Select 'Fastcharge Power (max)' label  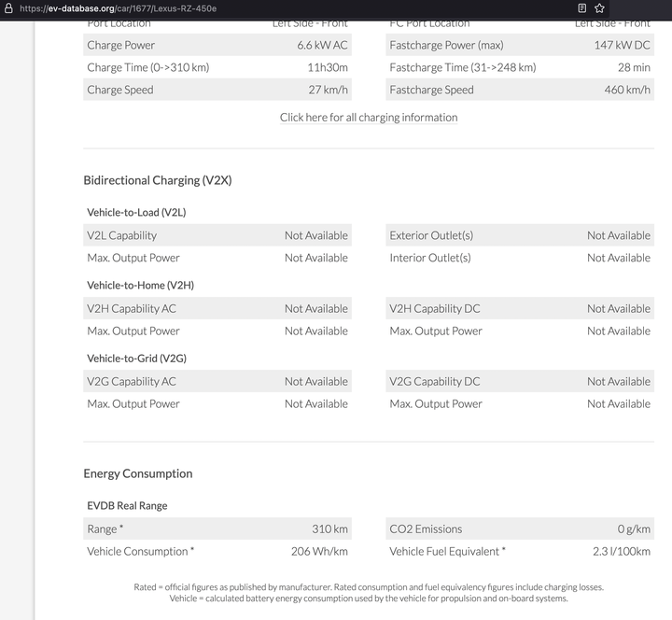[x=446, y=45]
